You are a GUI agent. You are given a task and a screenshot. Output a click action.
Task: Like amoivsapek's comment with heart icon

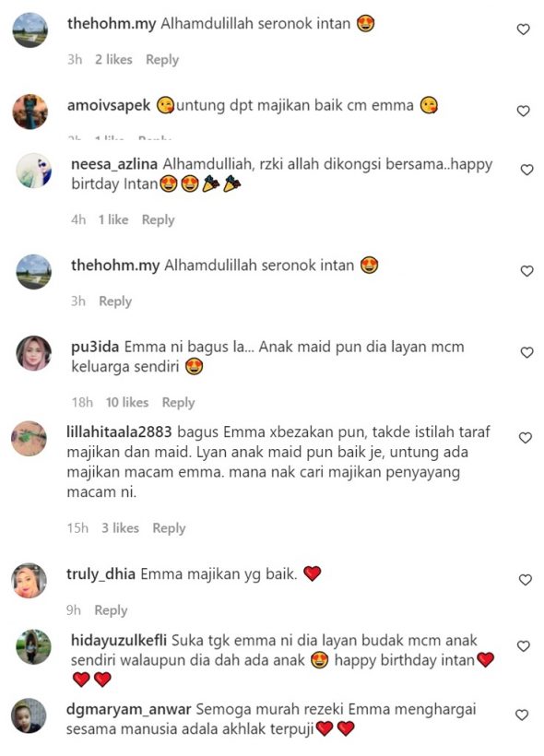tap(524, 111)
